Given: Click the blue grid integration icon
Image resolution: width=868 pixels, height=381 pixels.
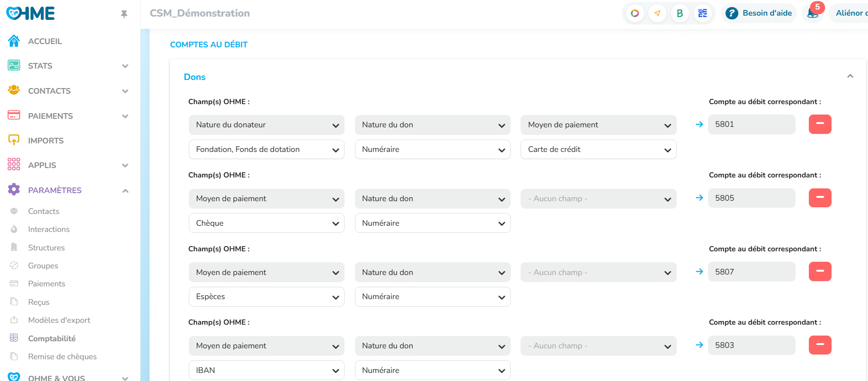Looking at the screenshot, I should (x=702, y=13).
